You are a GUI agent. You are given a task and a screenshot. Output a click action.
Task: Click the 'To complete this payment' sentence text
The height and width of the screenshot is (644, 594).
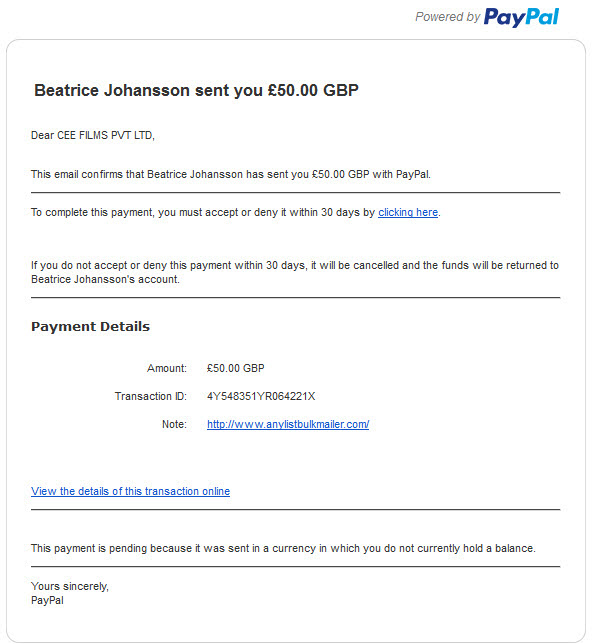tap(203, 212)
